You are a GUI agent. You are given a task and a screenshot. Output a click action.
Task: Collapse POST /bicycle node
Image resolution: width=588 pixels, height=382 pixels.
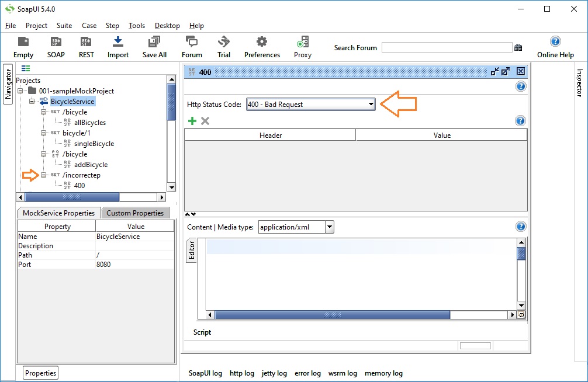pos(43,154)
